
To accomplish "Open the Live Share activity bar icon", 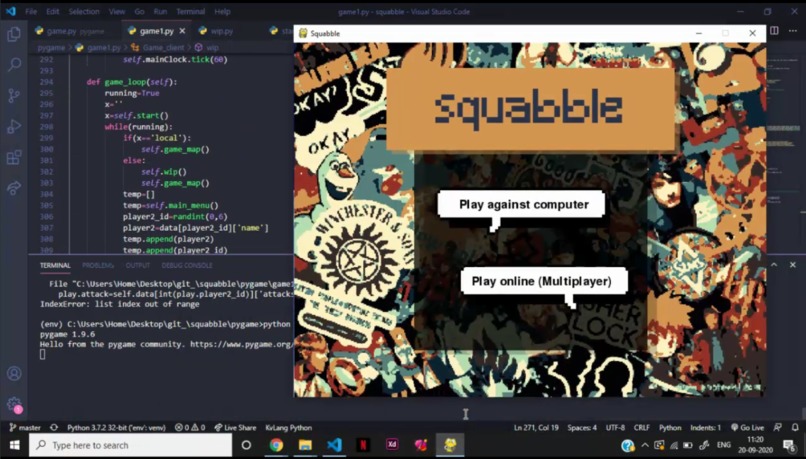I will 14,188.
